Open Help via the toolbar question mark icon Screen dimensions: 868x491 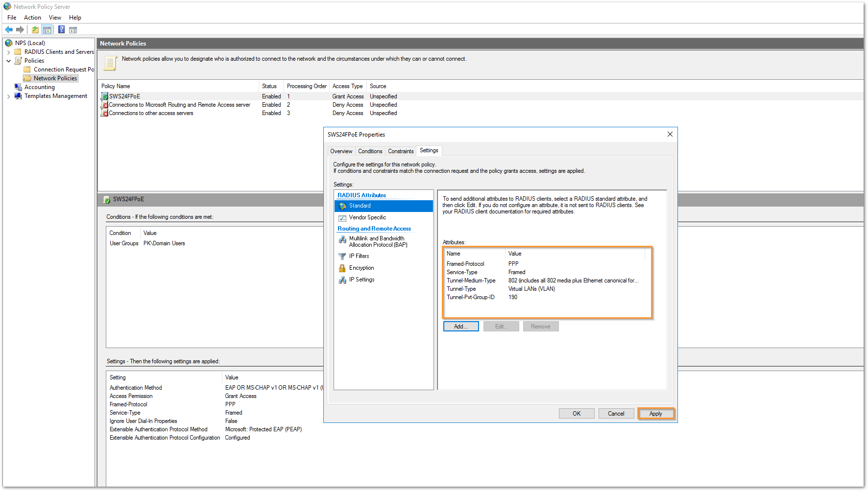point(61,30)
